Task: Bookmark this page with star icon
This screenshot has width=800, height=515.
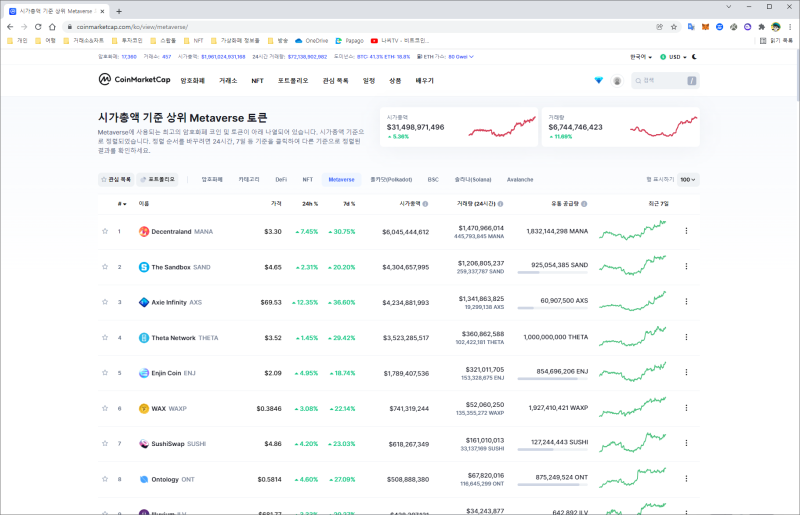Action: (x=674, y=27)
